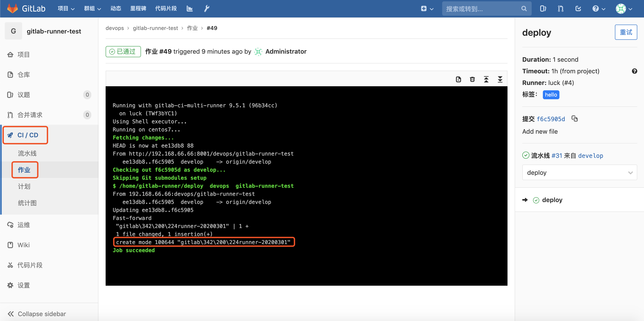Viewport: 644px width, 321px height.
Task: Open Wiki from the sidebar
Action: (23, 245)
